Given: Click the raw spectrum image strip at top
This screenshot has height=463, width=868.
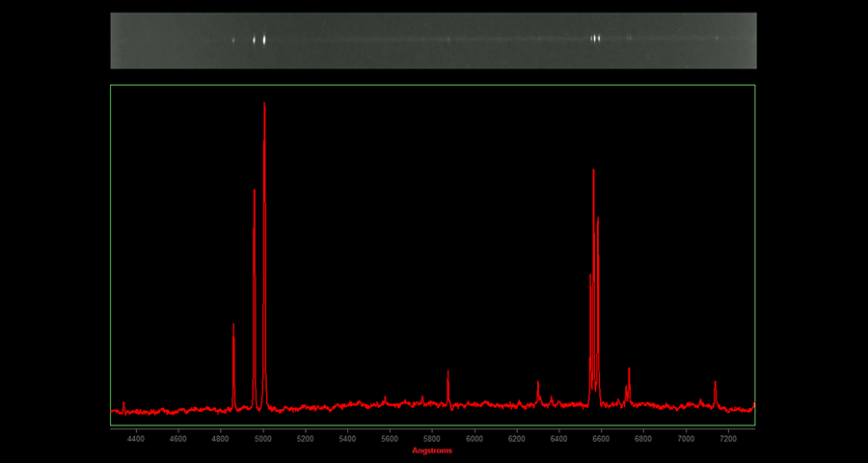Looking at the screenshot, I should [x=433, y=41].
